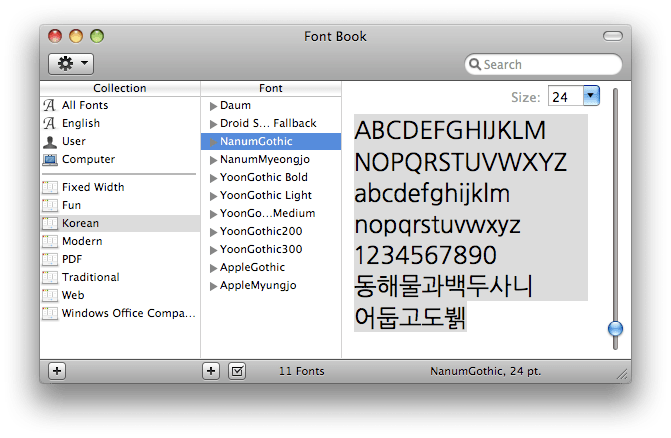Click the font size slider knob
This screenshot has width=671, height=438.
pos(615,328)
